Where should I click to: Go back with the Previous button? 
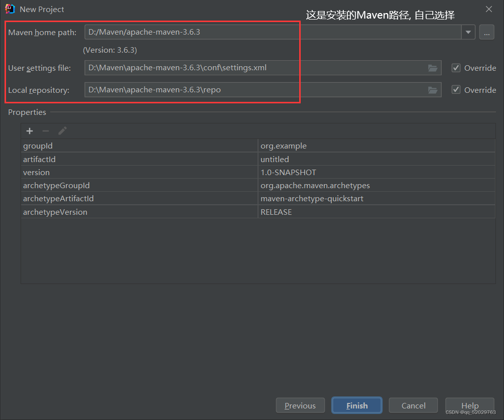300,405
